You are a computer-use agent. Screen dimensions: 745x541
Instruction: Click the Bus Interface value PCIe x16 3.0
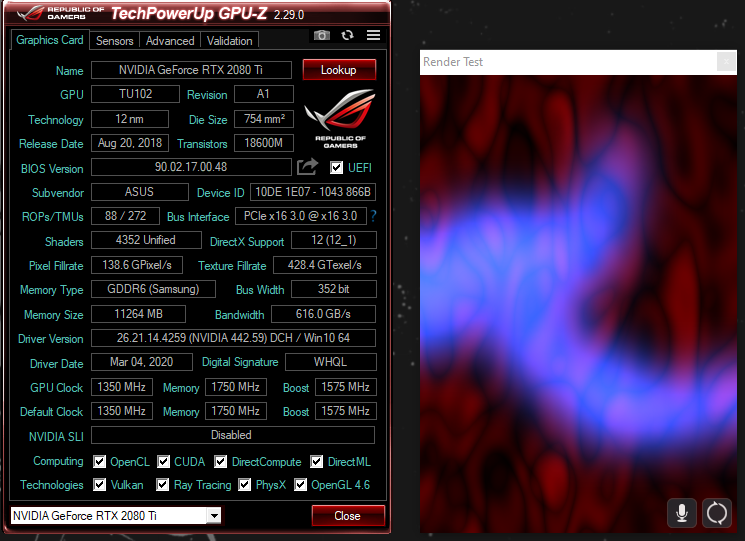point(301,216)
